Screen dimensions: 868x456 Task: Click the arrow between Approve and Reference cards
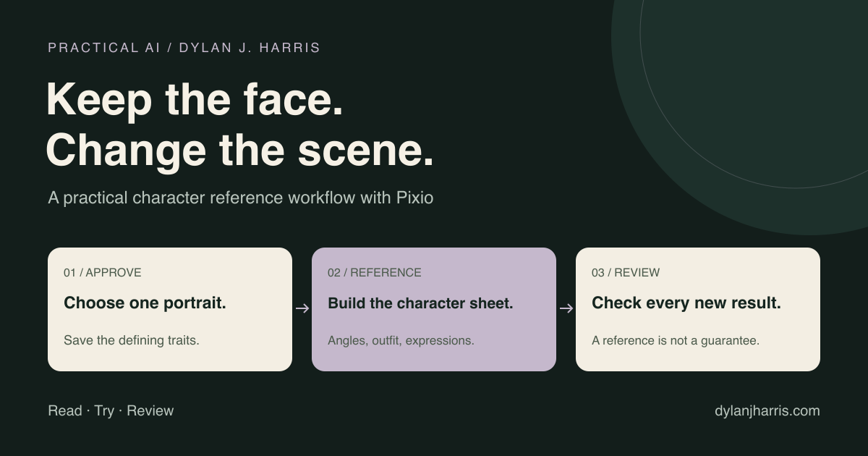point(302,308)
